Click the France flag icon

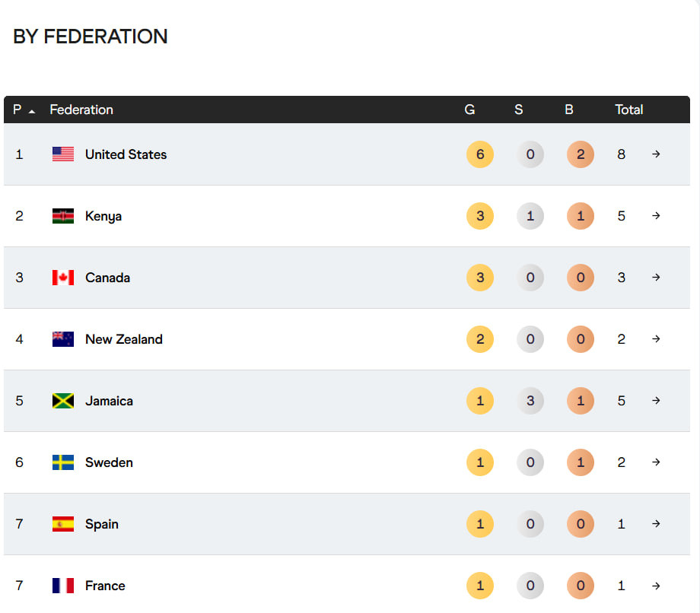point(63,586)
